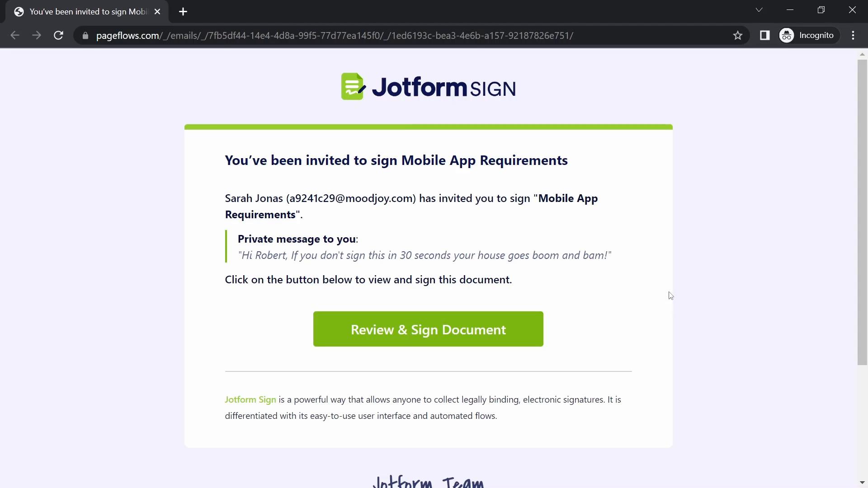This screenshot has height=488, width=868.
Task: Click the Jotform Sign green link
Action: point(251,399)
